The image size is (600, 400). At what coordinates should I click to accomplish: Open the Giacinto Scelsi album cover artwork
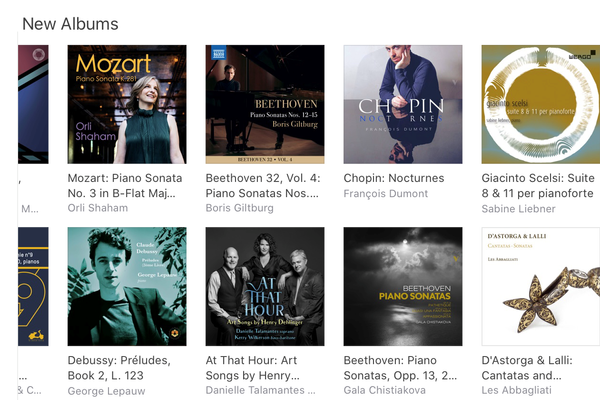pyautogui.click(x=541, y=104)
